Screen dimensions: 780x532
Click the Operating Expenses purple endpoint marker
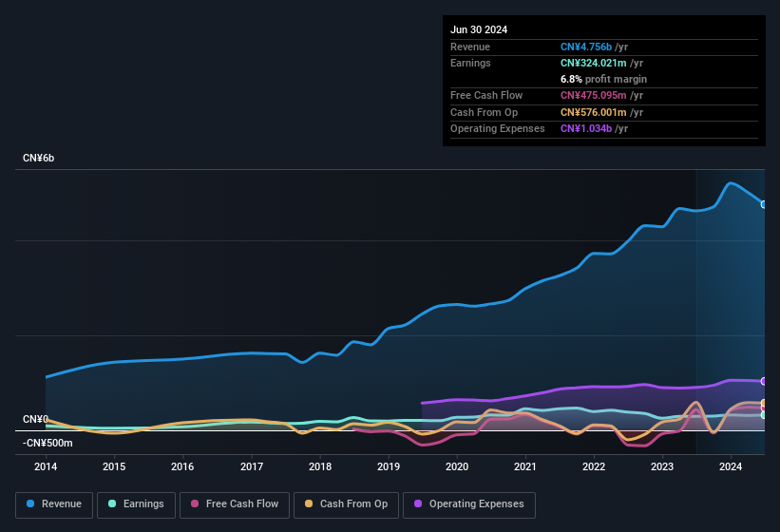[x=764, y=381]
